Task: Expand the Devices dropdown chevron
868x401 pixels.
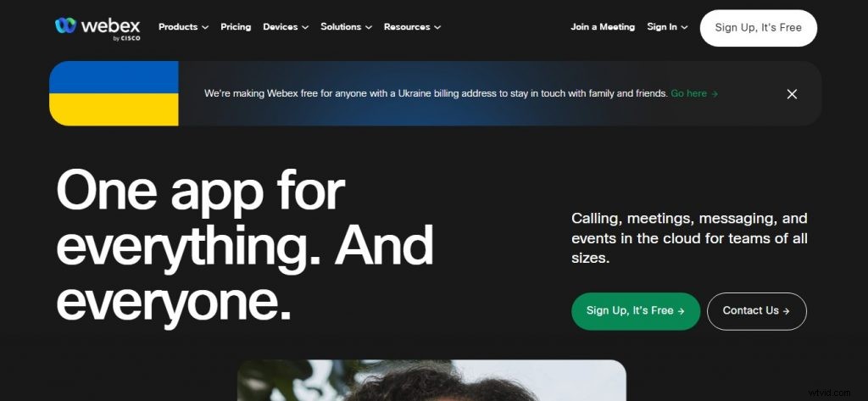Action: pyautogui.click(x=305, y=27)
